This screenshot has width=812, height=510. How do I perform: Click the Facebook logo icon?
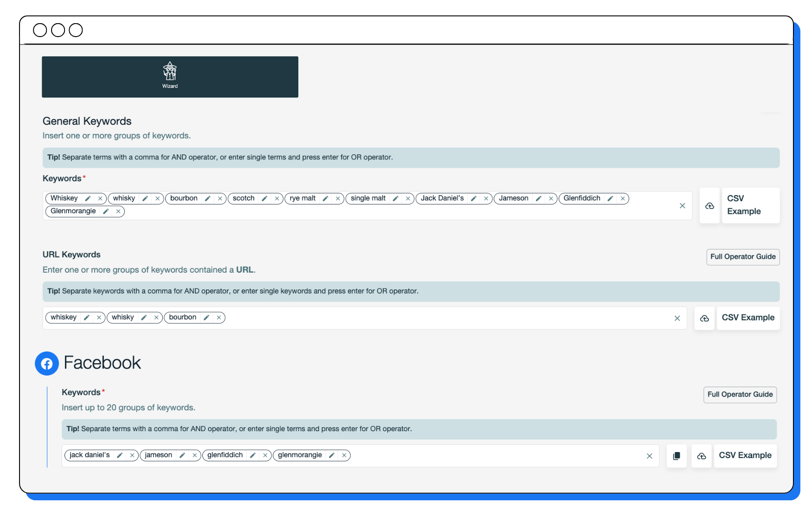(46, 363)
